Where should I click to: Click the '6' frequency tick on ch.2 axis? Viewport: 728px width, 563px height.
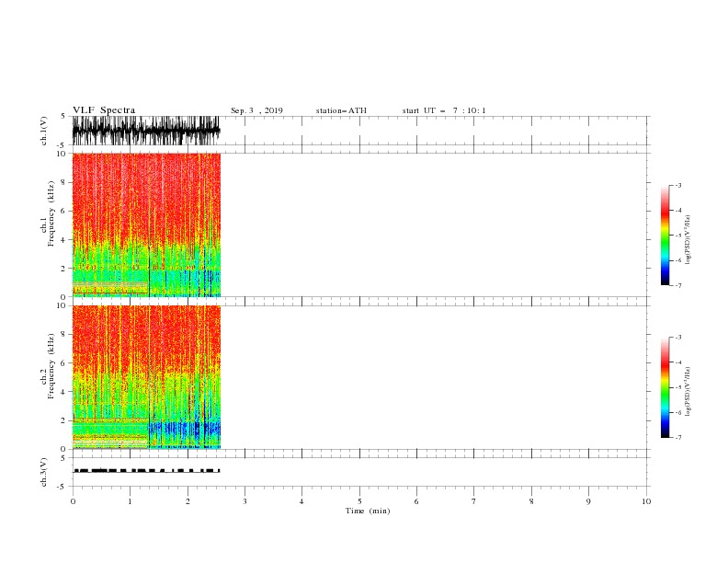pos(63,362)
